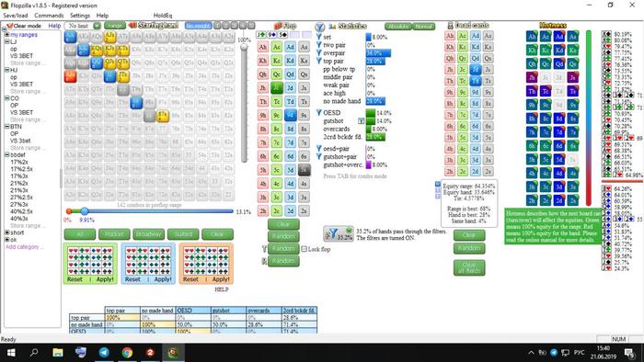Deselect the Jc card in flop grid
Viewport: 644px width, 362px height.
(276, 87)
